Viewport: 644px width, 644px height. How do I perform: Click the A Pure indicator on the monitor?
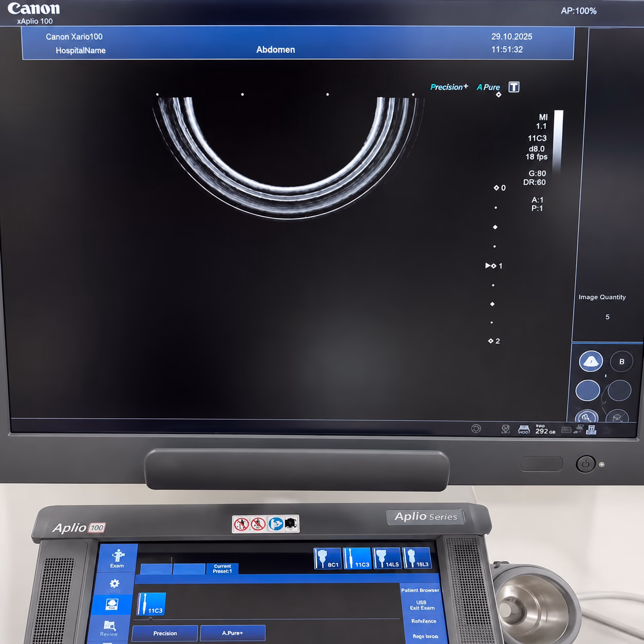coord(488,87)
